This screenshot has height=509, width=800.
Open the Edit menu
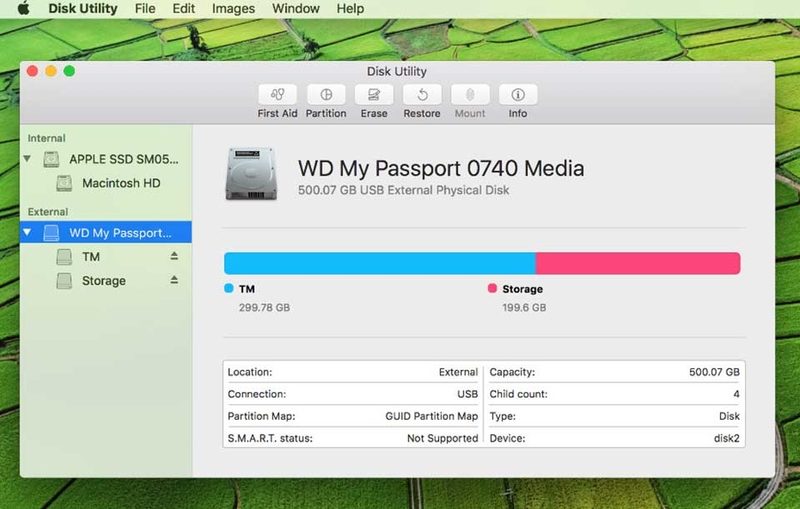(x=184, y=9)
